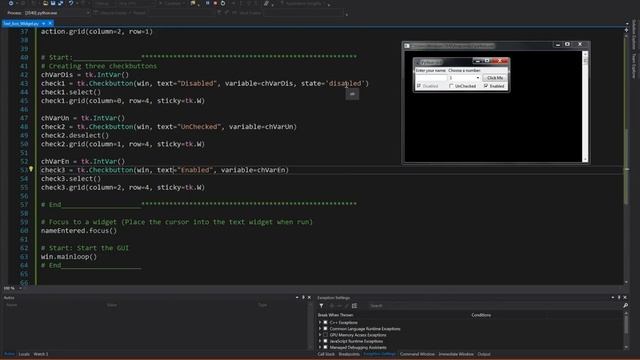Click the Exception Settings vertical scrollbar
This screenshot has height=360, width=640.
[626, 331]
